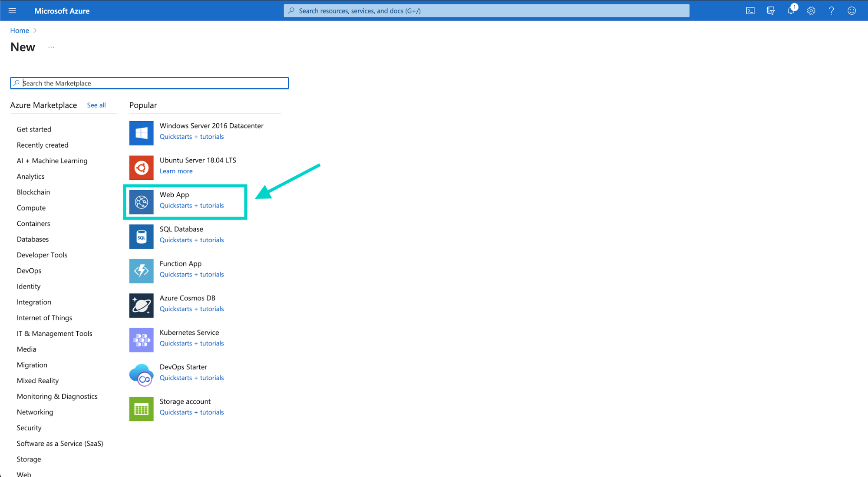868x477 pixels.
Task: Open Azure Cosmos DB Quickstarts + tutorials link
Action: (191, 309)
